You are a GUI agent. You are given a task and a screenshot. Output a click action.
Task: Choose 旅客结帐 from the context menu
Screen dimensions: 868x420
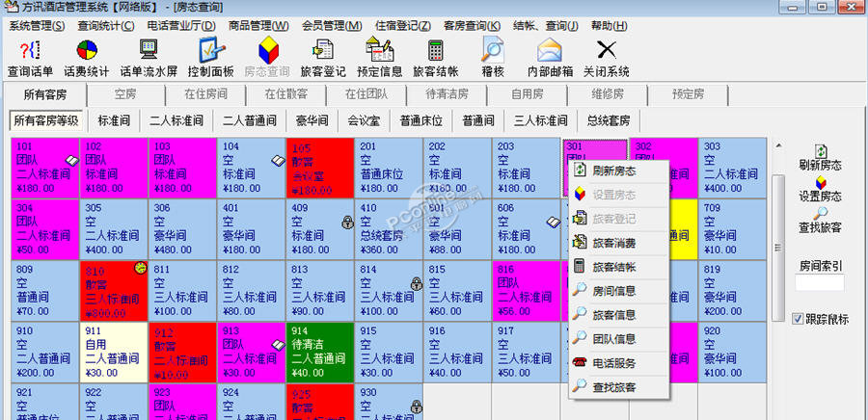tap(619, 267)
